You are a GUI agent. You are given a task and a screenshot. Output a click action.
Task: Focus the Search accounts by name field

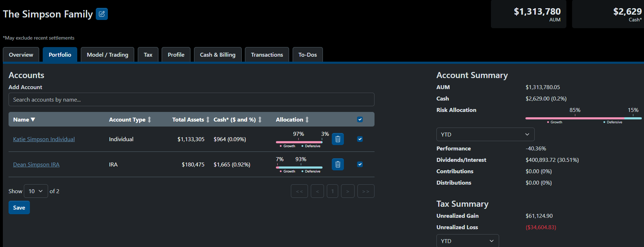191,99
